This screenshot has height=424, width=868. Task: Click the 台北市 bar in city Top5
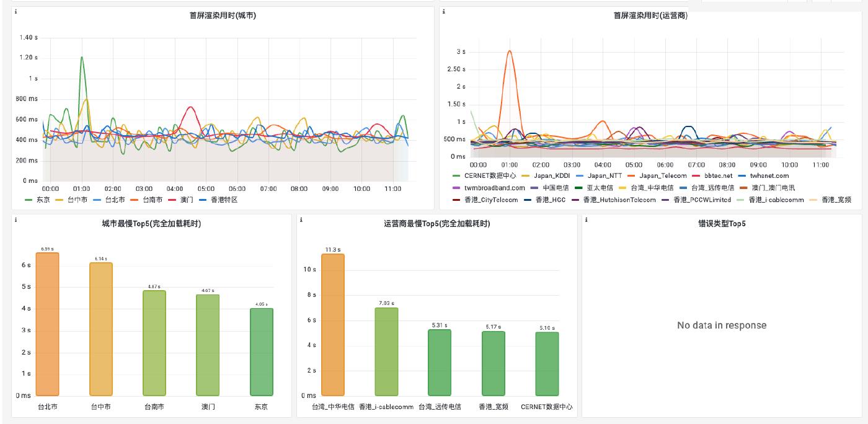[x=47, y=324]
